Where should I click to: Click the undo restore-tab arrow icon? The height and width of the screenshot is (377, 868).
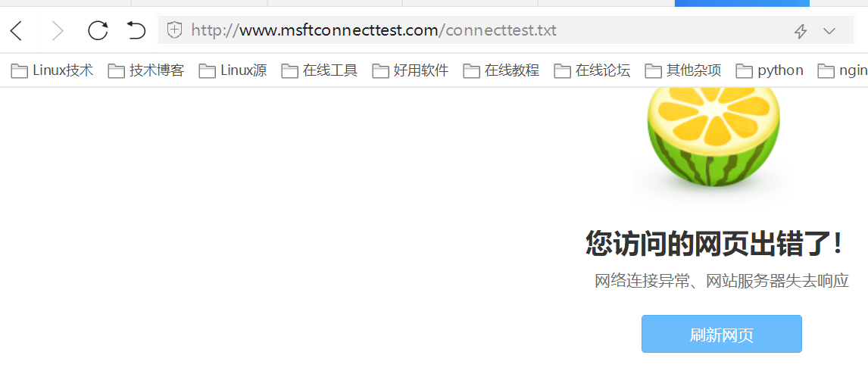136,30
